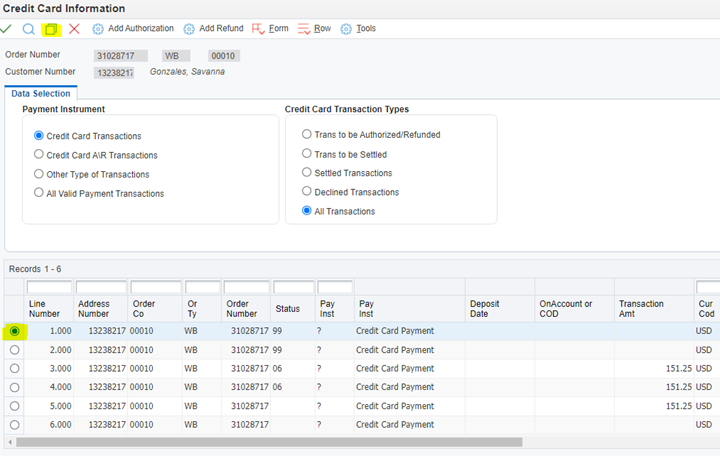
Task: Click the red X Close icon
Action: [74, 29]
